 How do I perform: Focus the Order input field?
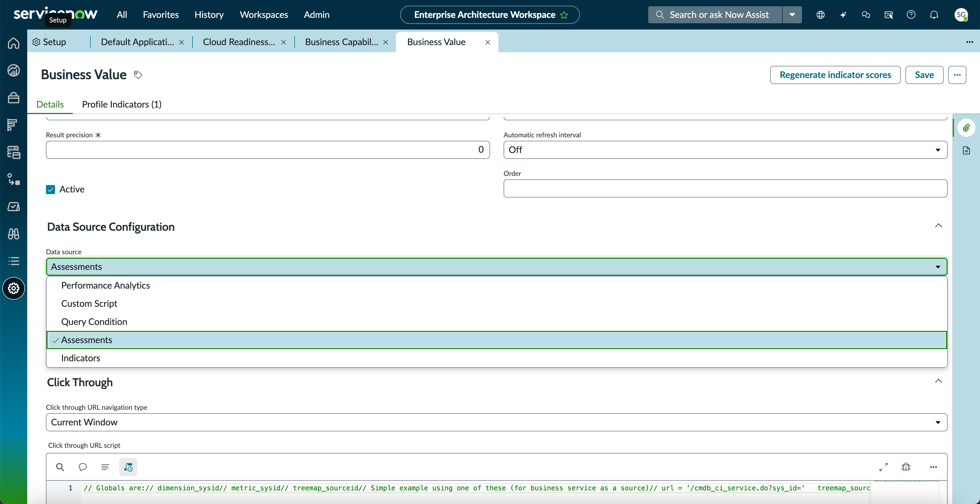point(725,188)
